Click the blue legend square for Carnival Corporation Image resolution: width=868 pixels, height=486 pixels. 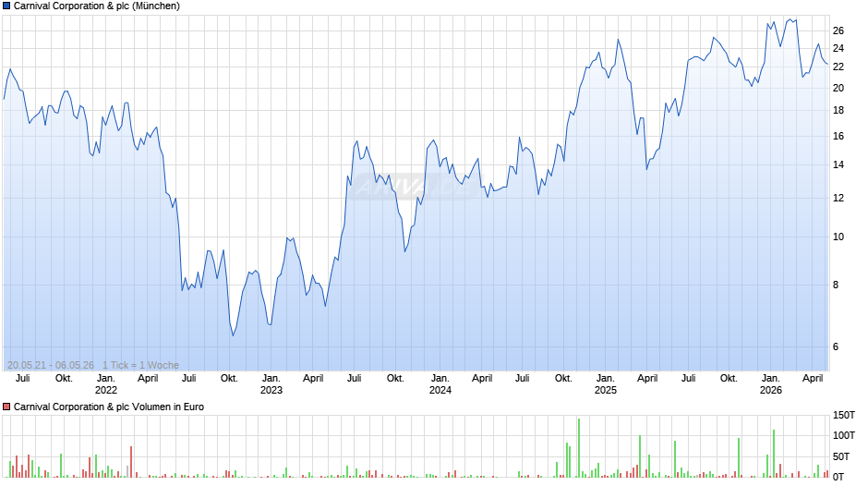coord(6,6)
